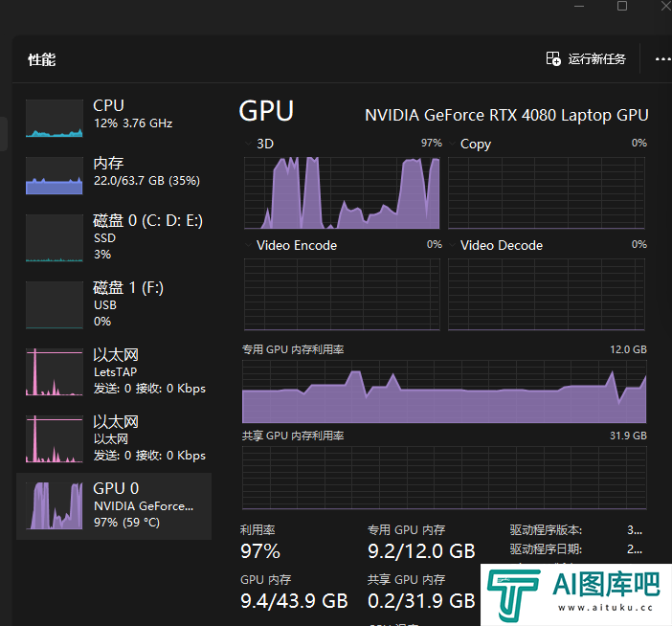Select the 磁盘 0 (C: D: E:) entry
The height and width of the screenshot is (626, 672).
coord(114,237)
